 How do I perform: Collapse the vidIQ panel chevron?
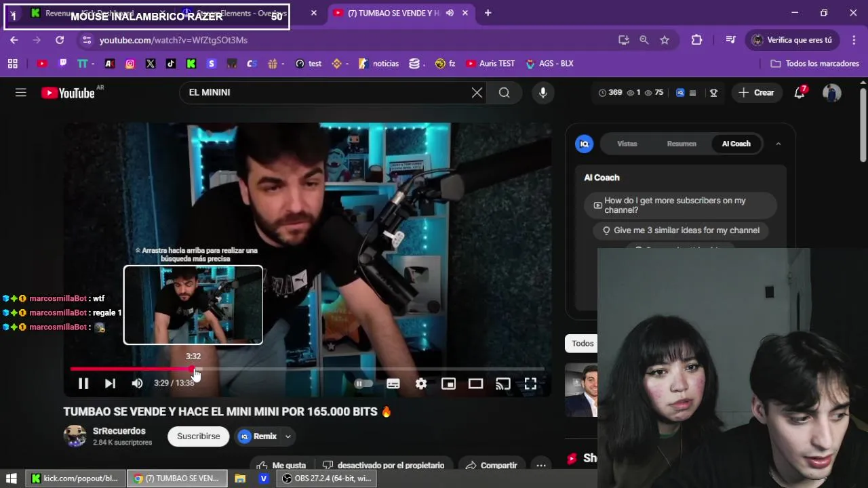(778, 144)
